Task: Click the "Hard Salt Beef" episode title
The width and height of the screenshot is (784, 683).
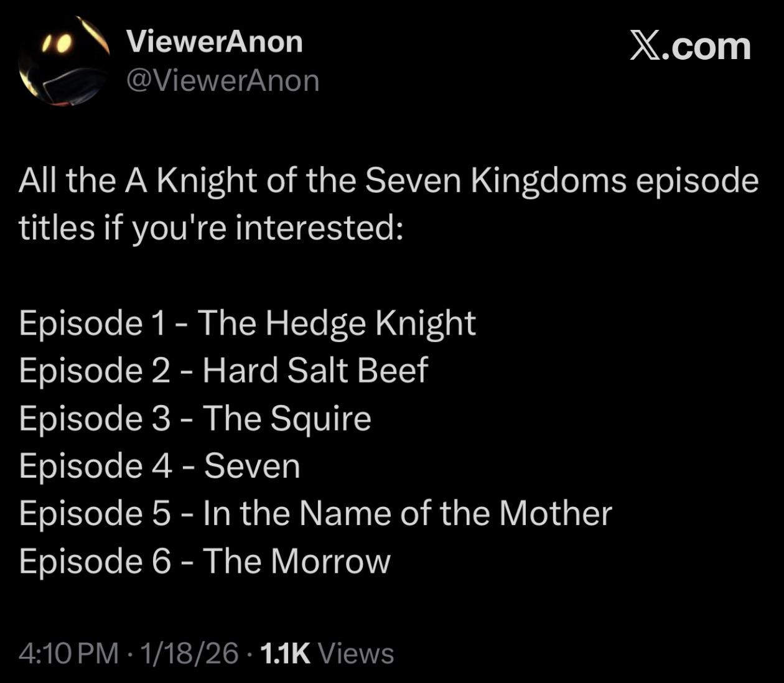Action: pos(315,370)
